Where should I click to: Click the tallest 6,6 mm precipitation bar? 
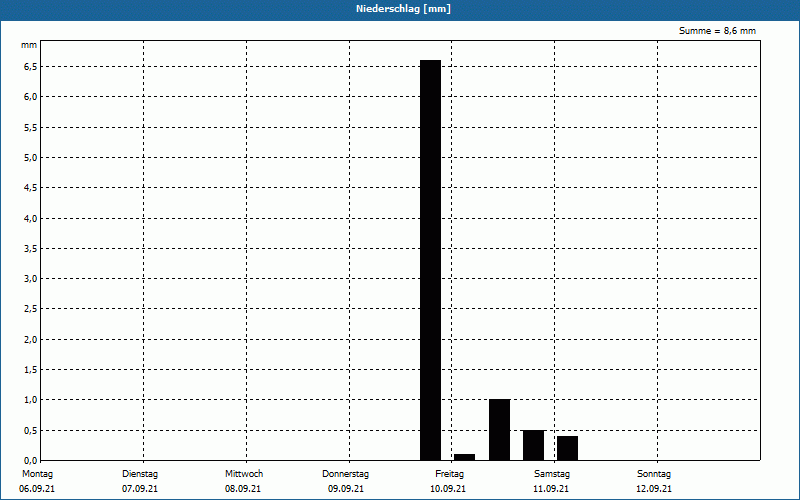431,260
